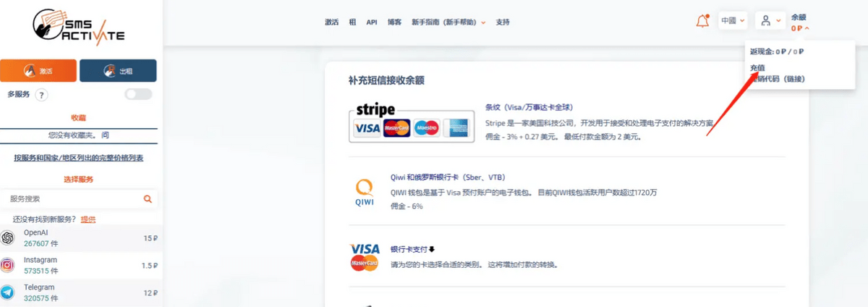Click 返现金: 0₽ / 0₽ in the dropdown

[x=777, y=52]
